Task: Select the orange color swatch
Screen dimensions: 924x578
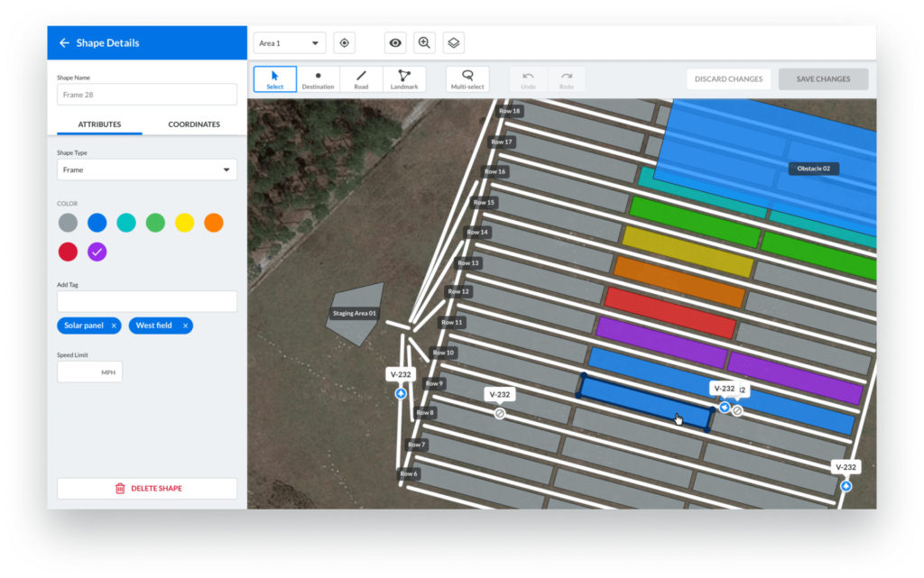Action: click(x=214, y=223)
